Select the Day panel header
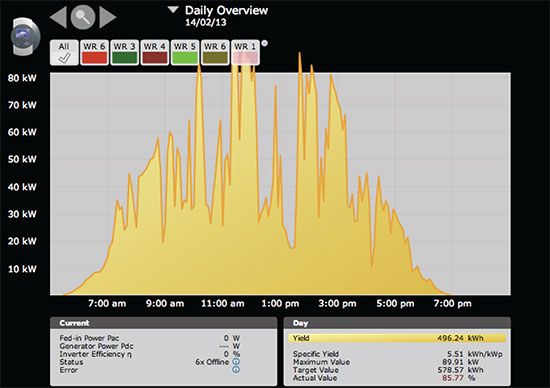550x388 pixels. coord(397,323)
